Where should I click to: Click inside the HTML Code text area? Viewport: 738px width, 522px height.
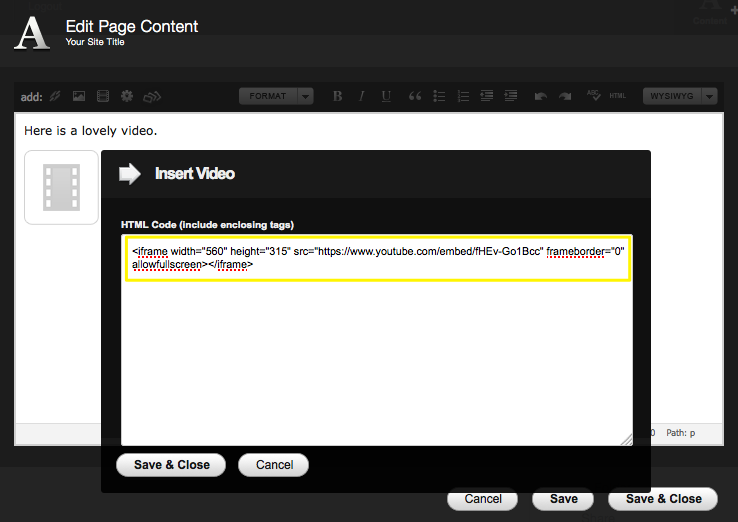pyautogui.click(x=378, y=360)
